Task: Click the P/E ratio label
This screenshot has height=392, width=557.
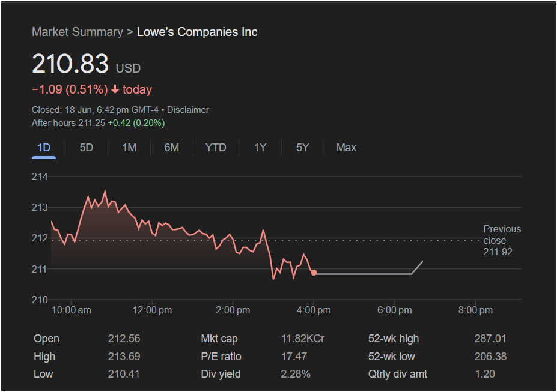Action: pyautogui.click(x=221, y=356)
